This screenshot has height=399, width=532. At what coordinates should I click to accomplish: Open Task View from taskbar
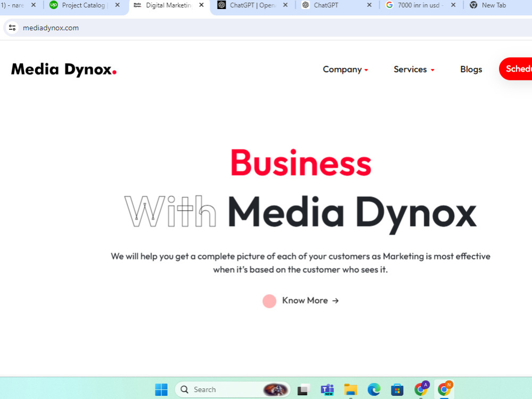pyautogui.click(x=304, y=389)
